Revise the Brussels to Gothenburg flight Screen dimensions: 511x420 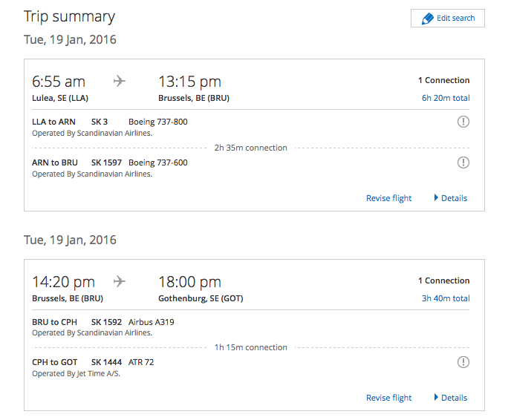(388, 398)
